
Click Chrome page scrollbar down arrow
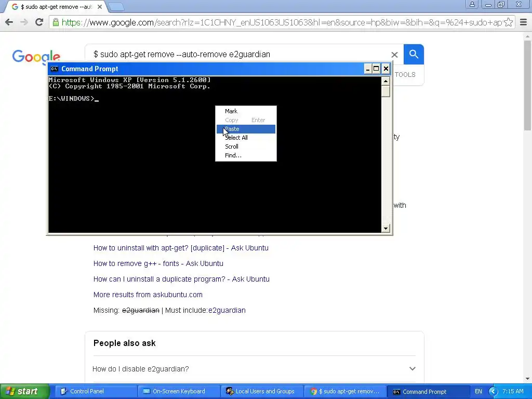527,379
